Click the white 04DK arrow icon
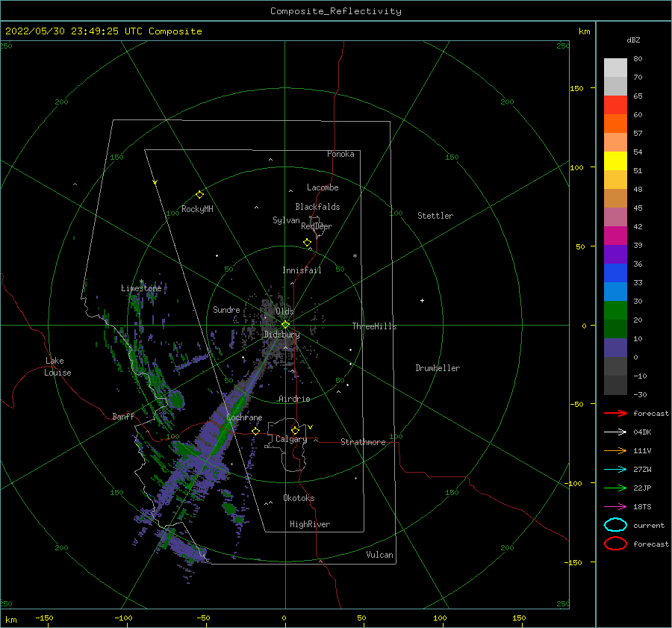Image resolution: width=672 pixels, height=628 pixels. 615,432
